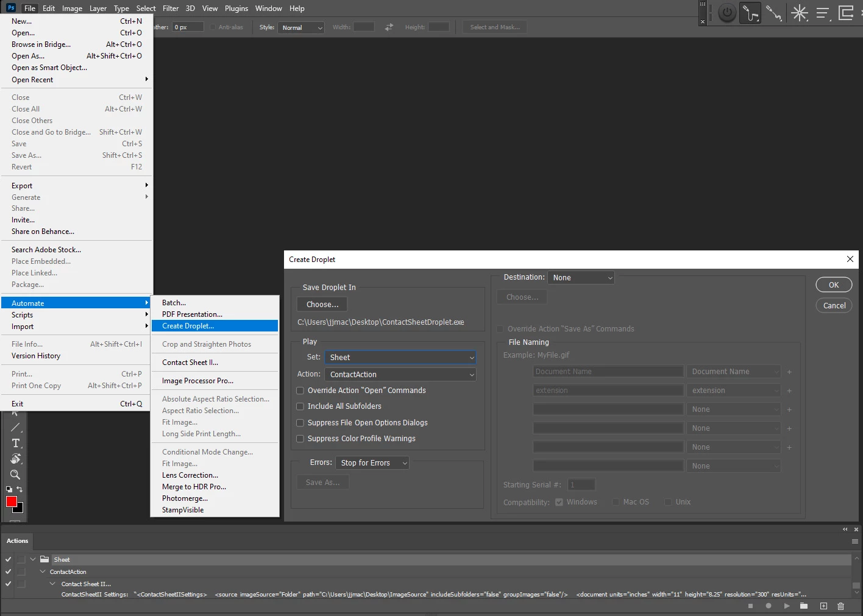
Task: Click the Photoshop Ps logo icon
Action: coord(11,8)
